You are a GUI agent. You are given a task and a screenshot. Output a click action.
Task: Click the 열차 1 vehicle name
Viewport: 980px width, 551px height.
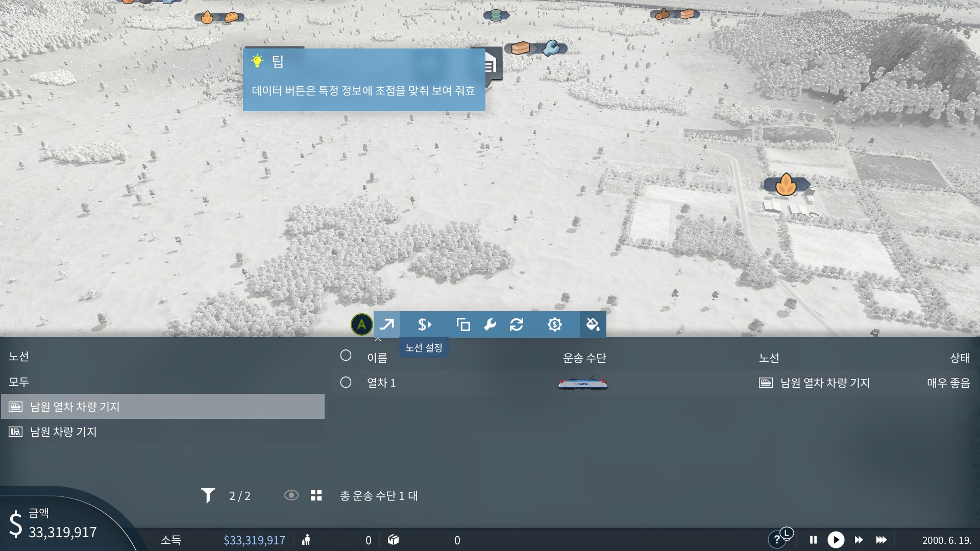point(381,383)
